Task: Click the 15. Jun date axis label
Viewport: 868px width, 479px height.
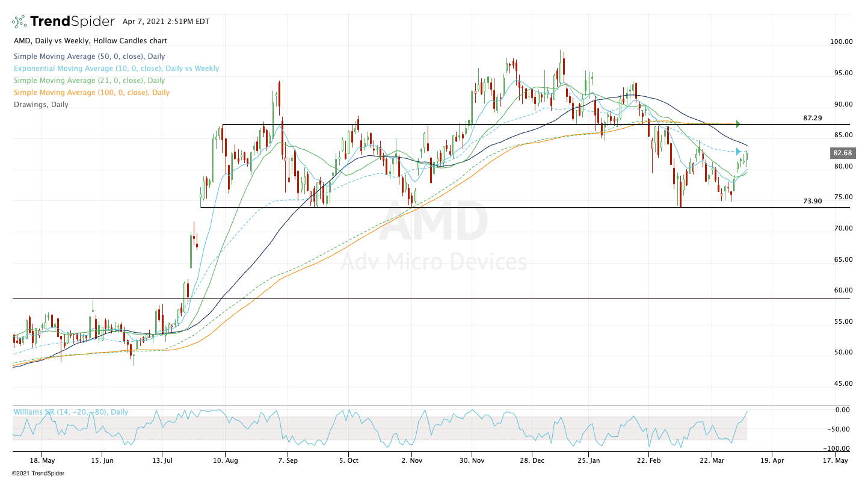Action: [102, 462]
